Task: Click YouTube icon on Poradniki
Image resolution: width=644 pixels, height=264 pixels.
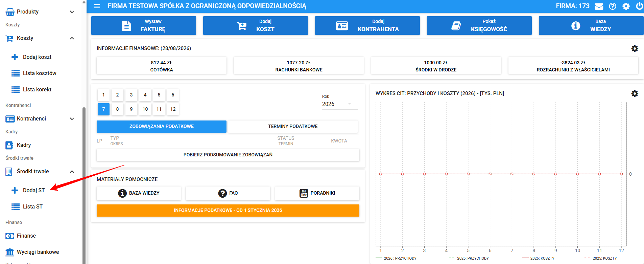Action: click(304, 193)
